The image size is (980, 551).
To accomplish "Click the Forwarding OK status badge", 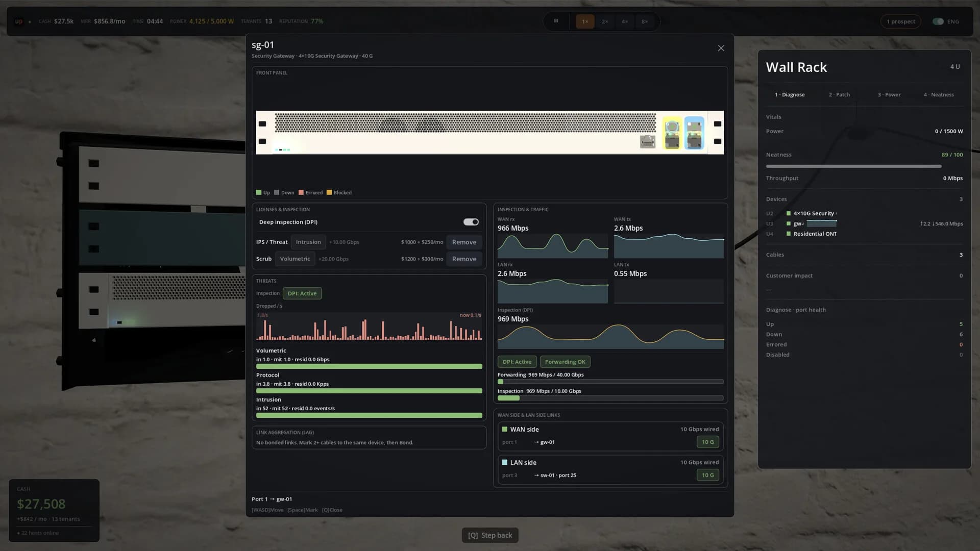I will click(565, 362).
